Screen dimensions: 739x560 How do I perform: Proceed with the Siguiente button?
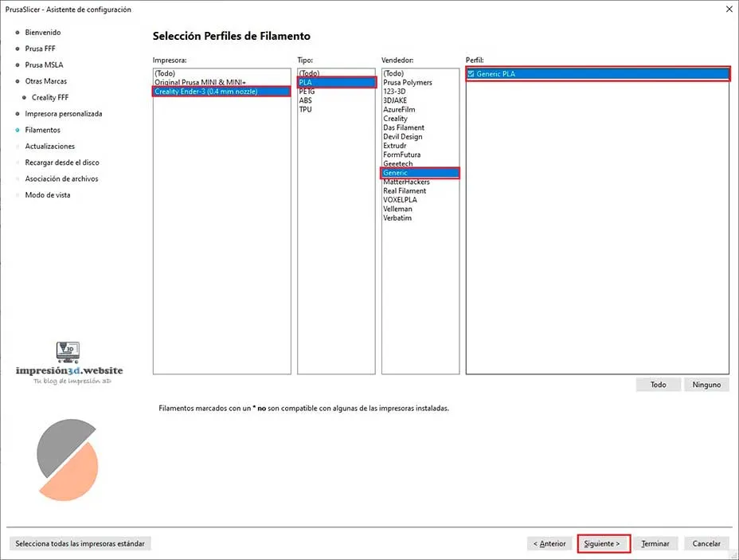click(x=604, y=543)
